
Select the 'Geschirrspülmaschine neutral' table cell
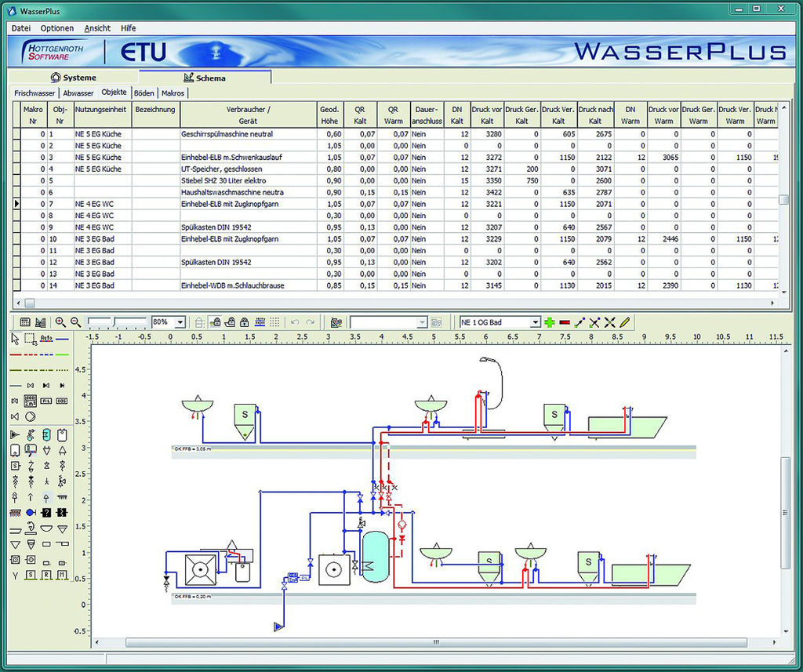click(249, 134)
